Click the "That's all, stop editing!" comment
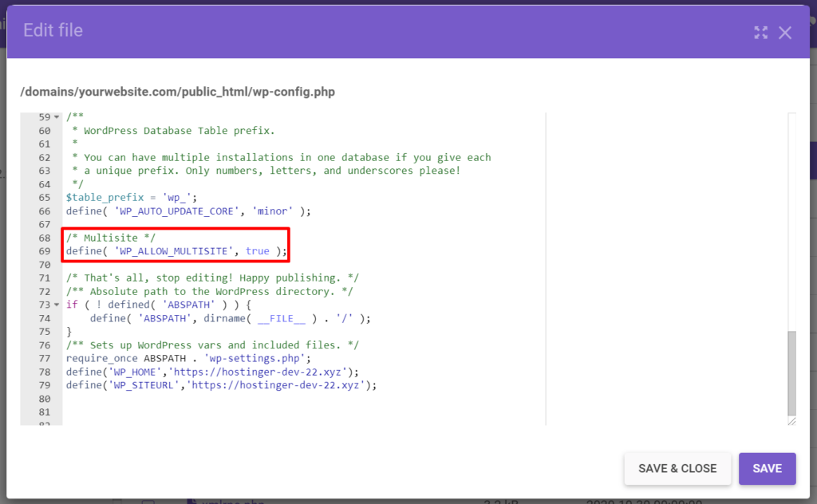The width and height of the screenshot is (817, 504). click(x=212, y=278)
